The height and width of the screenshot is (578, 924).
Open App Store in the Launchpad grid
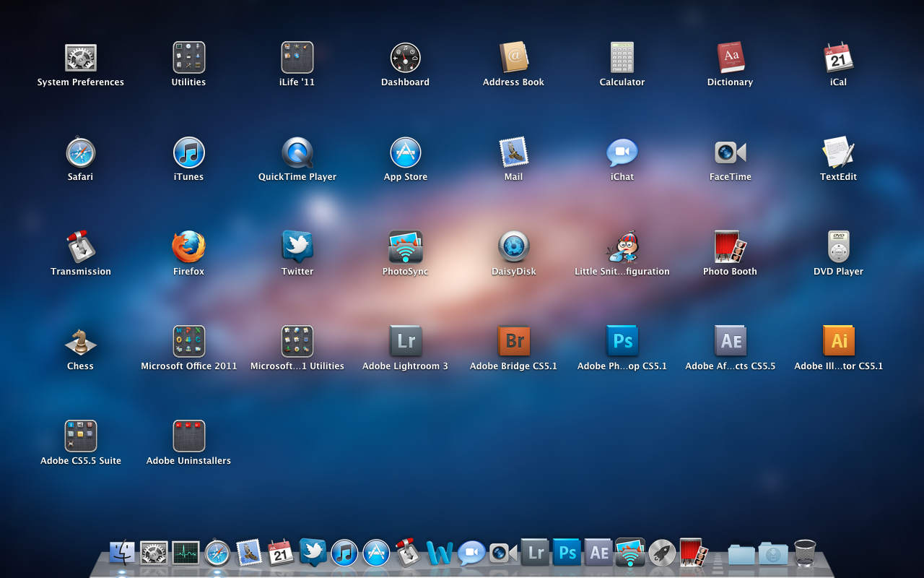pos(406,152)
